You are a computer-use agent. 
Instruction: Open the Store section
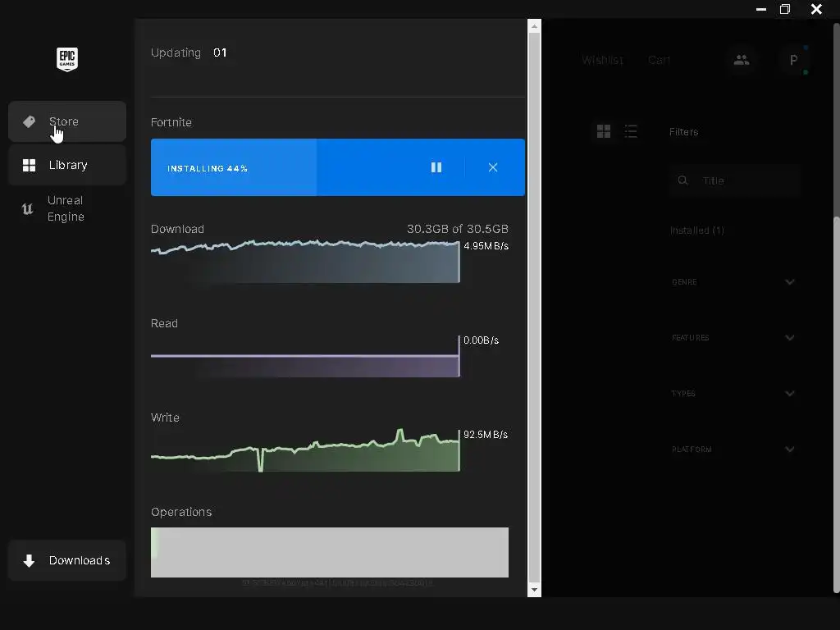click(x=67, y=121)
